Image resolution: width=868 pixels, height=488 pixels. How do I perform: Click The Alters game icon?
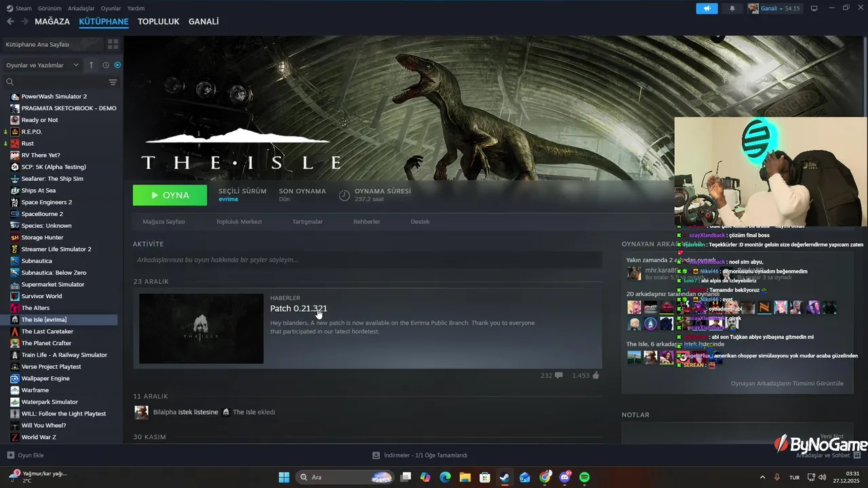pyautogui.click(x=15, y=308)
